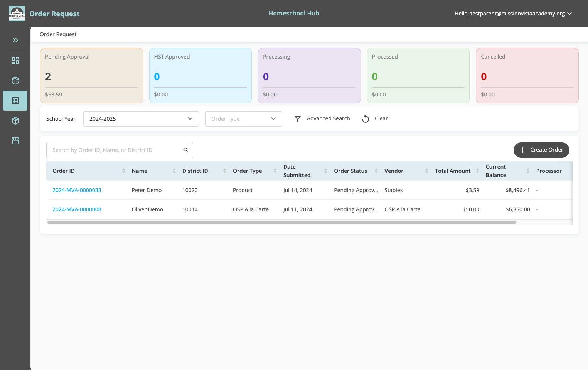This screenshot has width=588, height=370.
Task: Open Advanced Search filter
Action: [322, 118]
